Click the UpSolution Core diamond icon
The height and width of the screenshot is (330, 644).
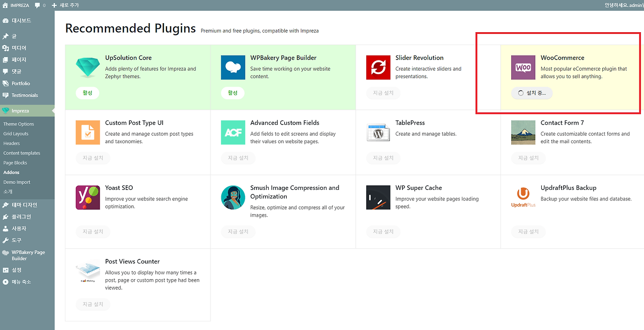point(88,68)
